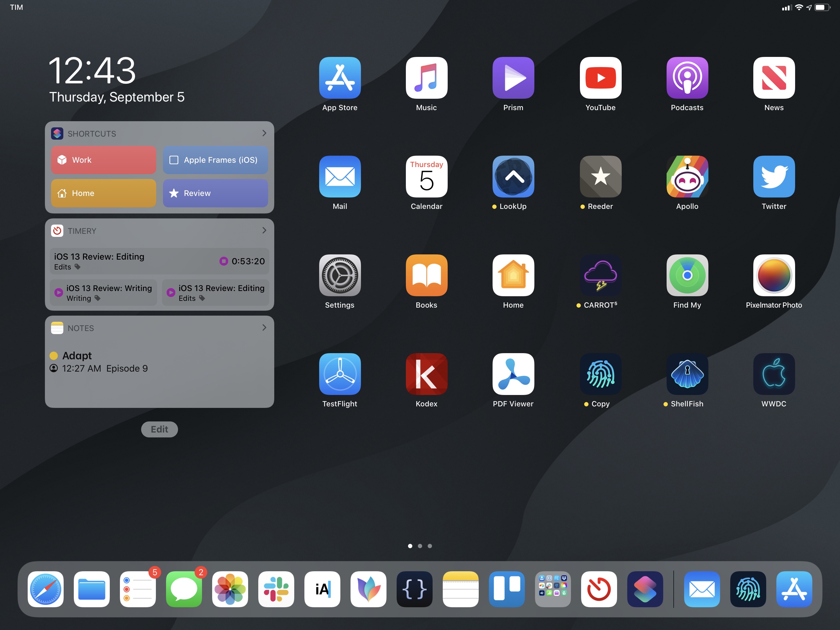This screenshot has height=630, width=840.
Task: Open the PDF Viewer app
Action: click(513, 374)
